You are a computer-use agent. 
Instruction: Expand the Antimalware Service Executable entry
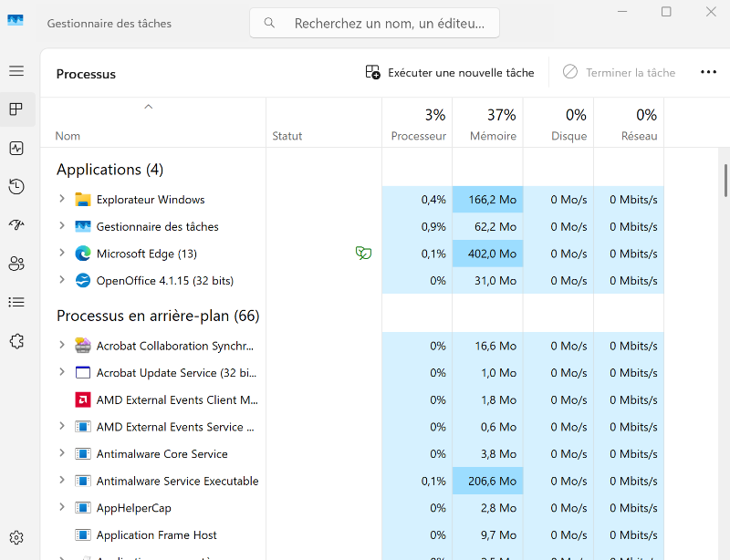(x=62, y=480)
